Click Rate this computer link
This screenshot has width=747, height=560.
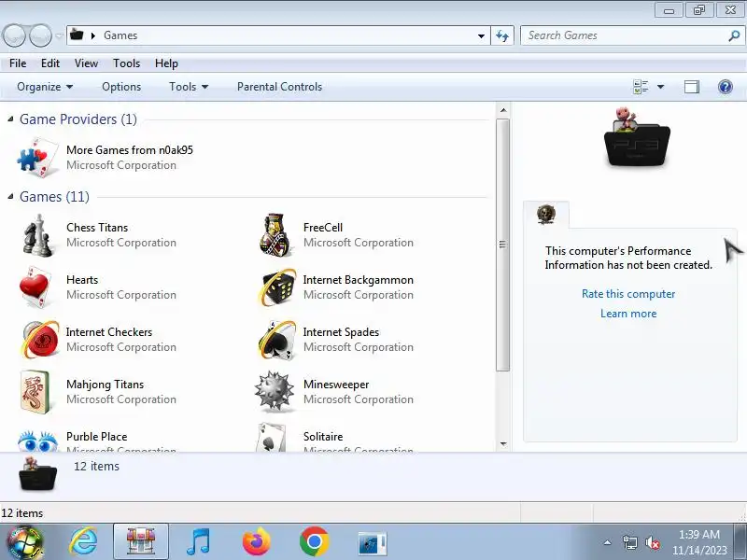coord(628,294)
